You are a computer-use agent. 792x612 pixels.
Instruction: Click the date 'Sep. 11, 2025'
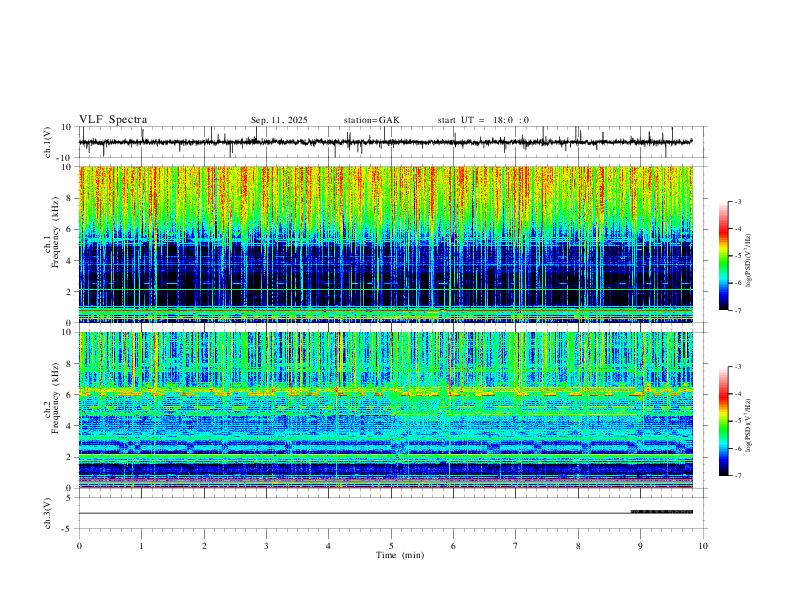(x=279, y=120)
